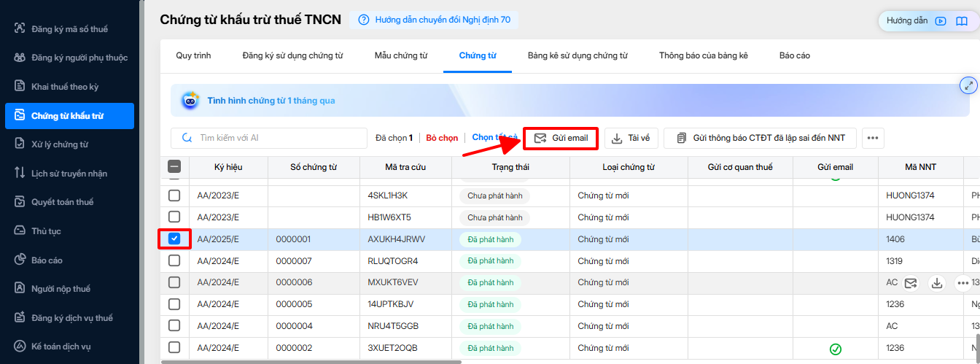
Task: Check the row 0000007 checkbox
Action: [174, 260]
